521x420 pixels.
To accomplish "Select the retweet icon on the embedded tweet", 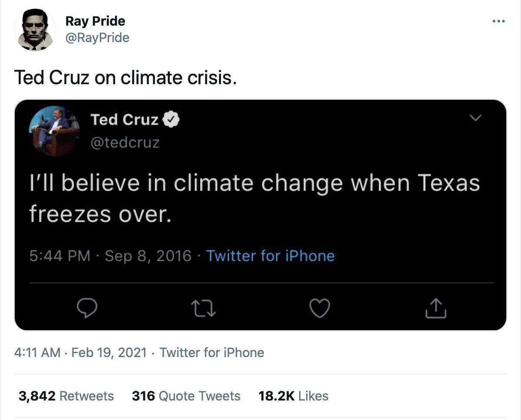I will point(204,308).
